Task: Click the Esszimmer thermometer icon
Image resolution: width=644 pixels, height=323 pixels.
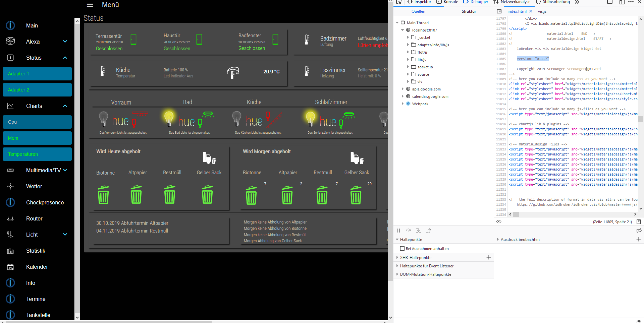Action: [x=307, y=71]
